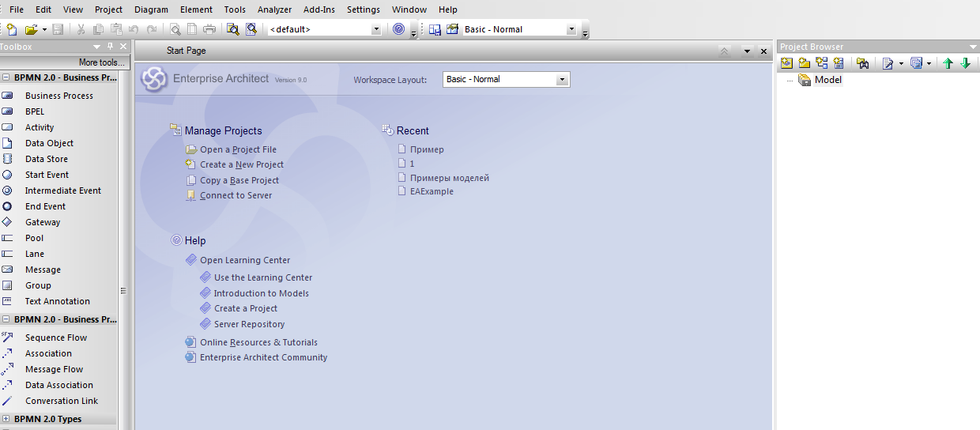The image size is (980, 430).
Task: Select the Message Flow connector tool
Action: click(54, 369)
